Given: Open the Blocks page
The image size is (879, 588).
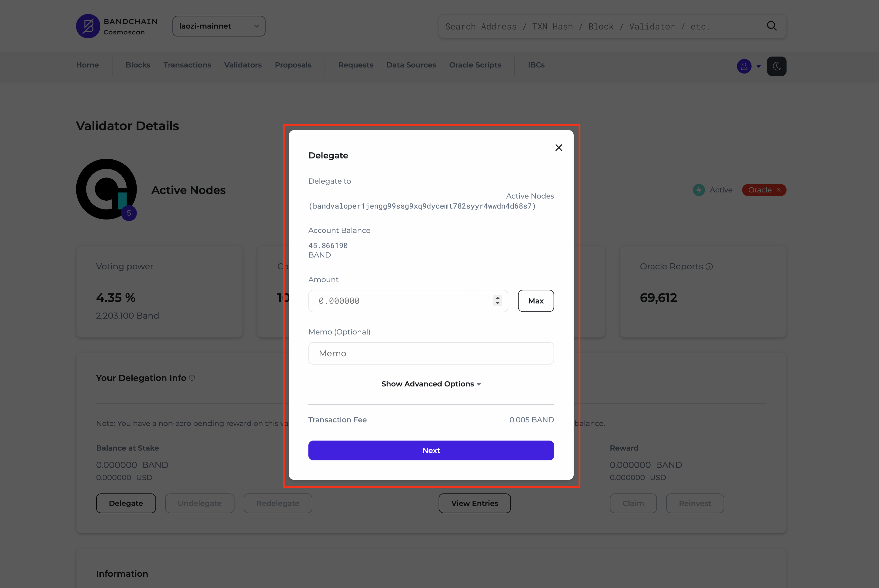Looking at the screenshot, I should [x=138, y=65].
